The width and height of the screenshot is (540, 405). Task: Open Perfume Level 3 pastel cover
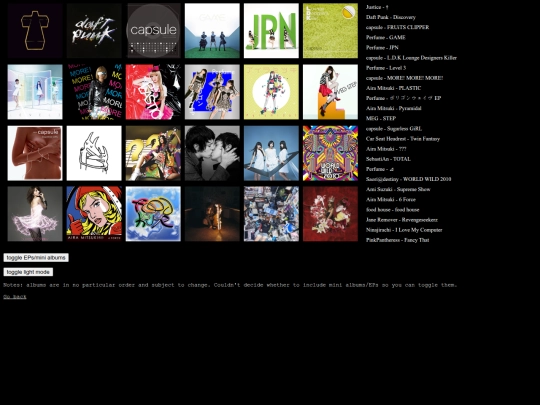click(x=35, y=92)
